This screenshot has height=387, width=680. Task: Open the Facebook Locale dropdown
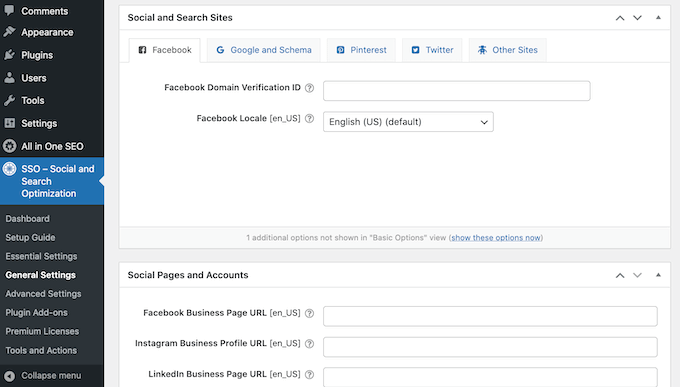[408, 122]
